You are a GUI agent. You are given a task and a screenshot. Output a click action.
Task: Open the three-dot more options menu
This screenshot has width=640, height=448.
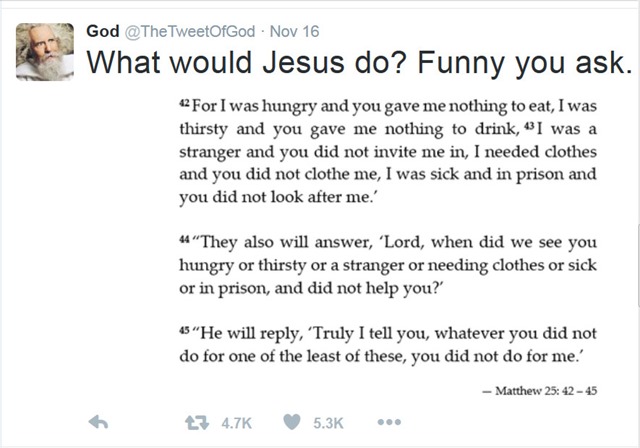[x=389, y=422]
